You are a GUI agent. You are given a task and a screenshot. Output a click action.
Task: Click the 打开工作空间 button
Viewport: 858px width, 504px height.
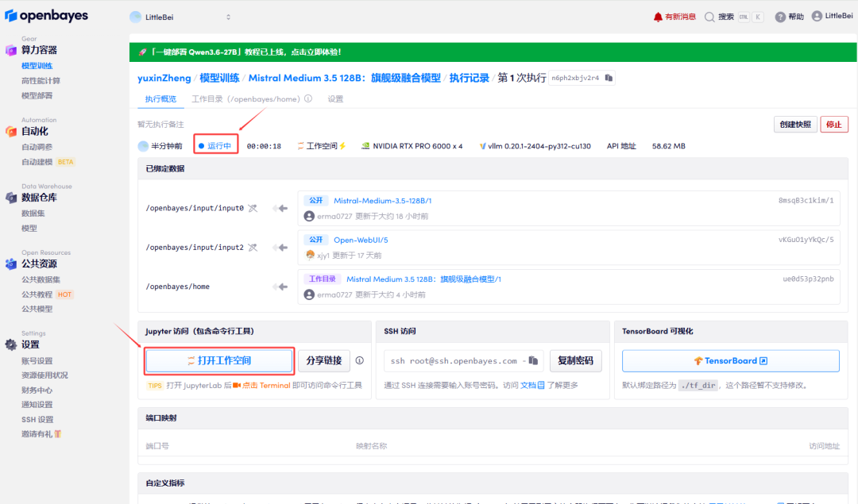click(219, 361)
